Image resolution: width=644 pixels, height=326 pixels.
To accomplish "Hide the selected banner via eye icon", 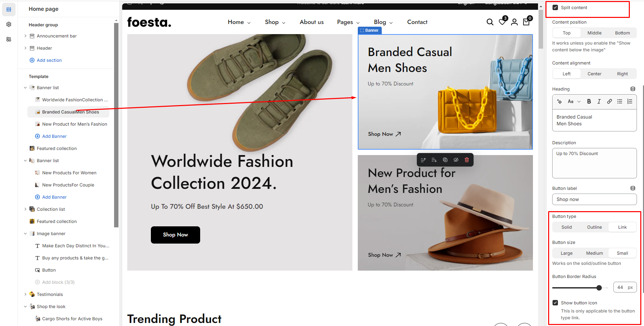I will click(x=456, y=160).
